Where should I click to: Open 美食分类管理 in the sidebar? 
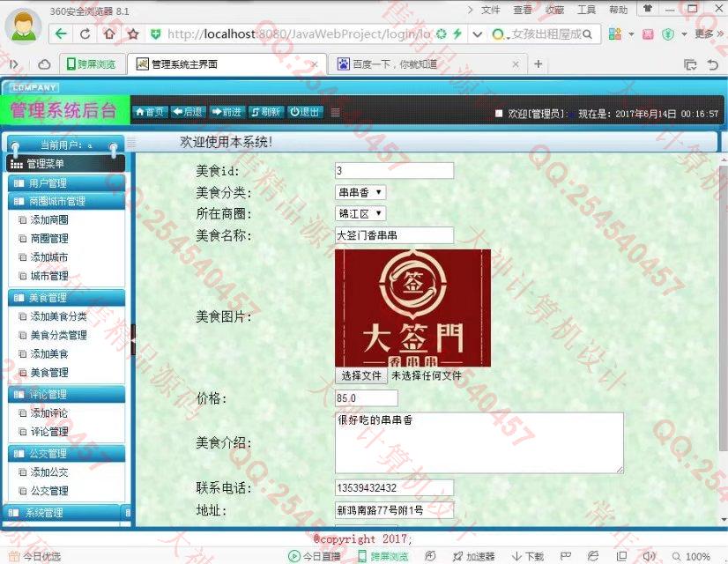(x=58, y=335)
